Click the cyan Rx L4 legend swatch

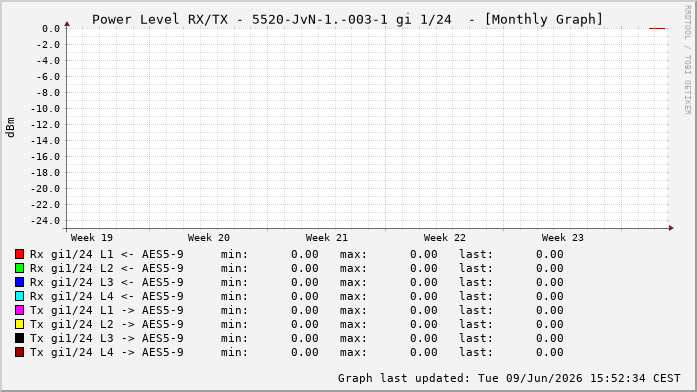[19, 296]
